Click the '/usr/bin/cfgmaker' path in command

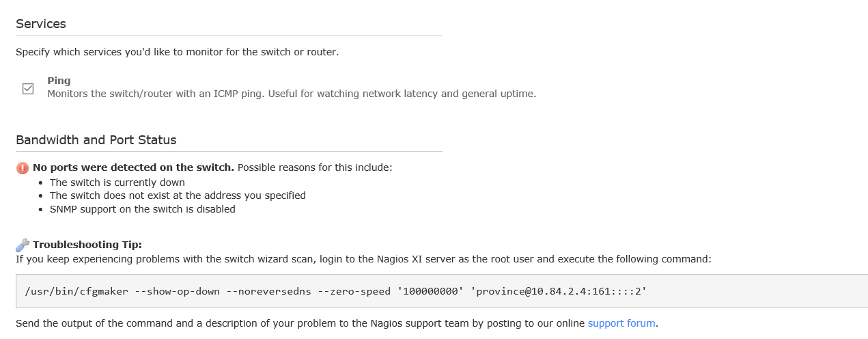click(x=76, y=291)
